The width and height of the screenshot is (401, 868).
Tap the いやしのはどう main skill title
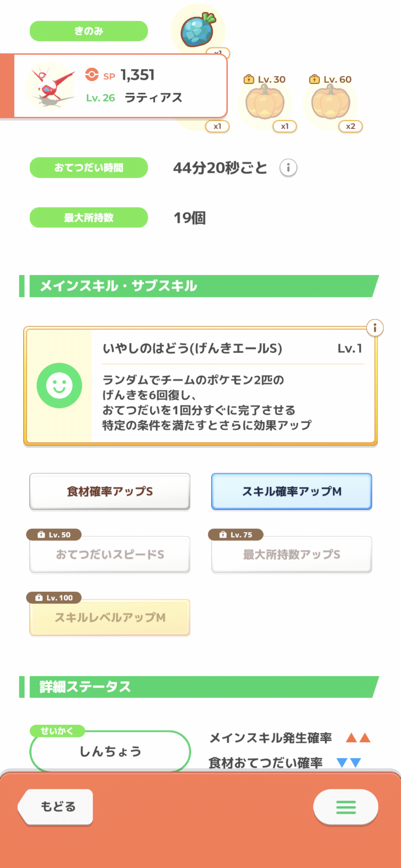(192, 349)
